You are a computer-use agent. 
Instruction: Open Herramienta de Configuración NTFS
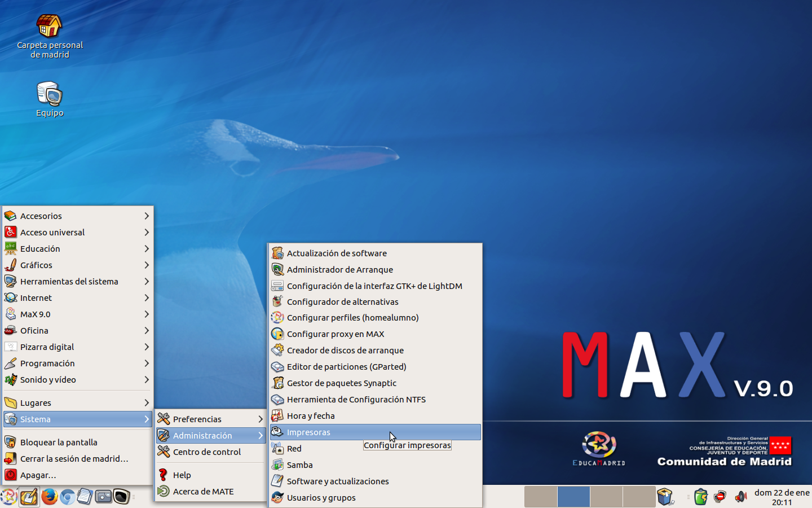point(376,400)
